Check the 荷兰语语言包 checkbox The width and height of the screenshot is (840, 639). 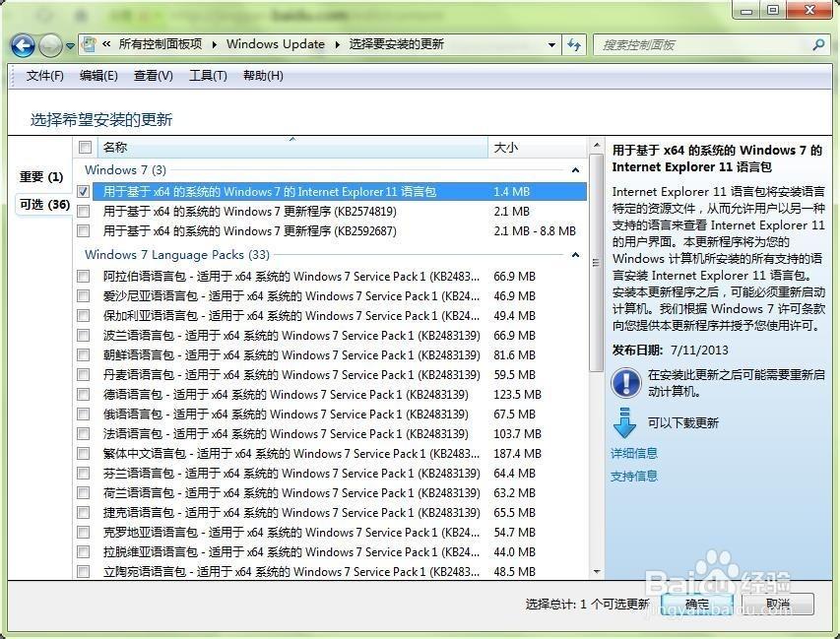[x=83, y=492]
